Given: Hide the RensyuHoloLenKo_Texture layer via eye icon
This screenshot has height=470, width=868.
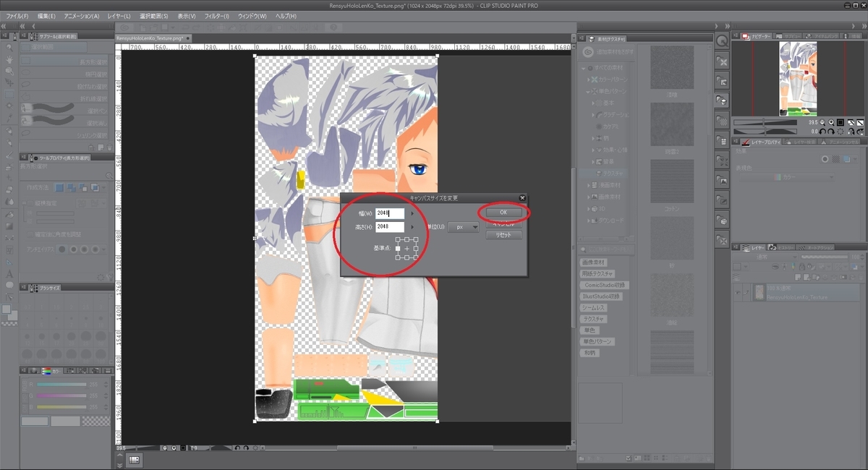Looking at the screenshot, I should pos(738,292).
